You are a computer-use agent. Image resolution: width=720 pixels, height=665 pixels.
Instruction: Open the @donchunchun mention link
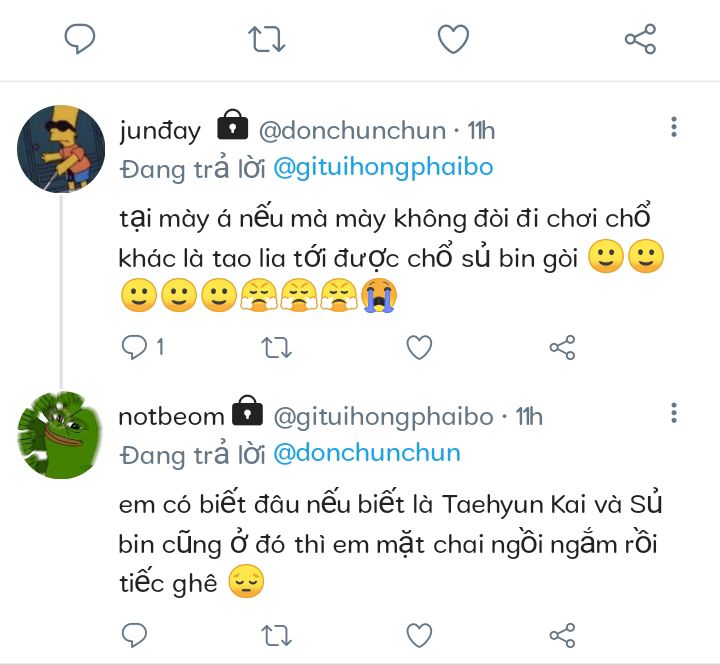pos(366,453)
